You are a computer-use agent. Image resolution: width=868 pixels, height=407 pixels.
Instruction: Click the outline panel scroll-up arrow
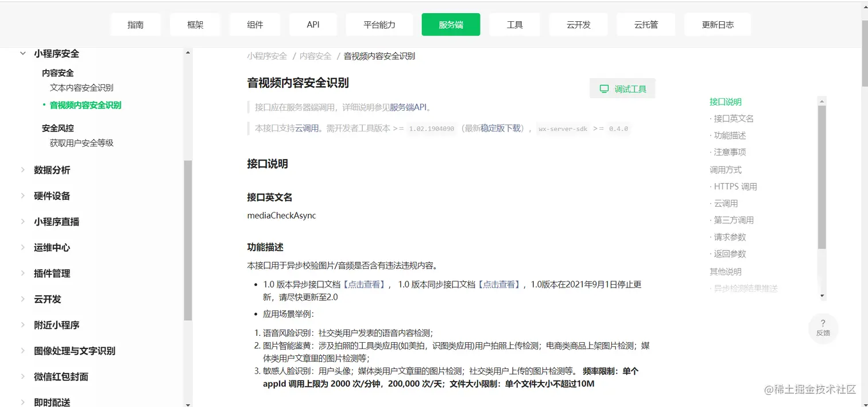click(x=822, y=100)
